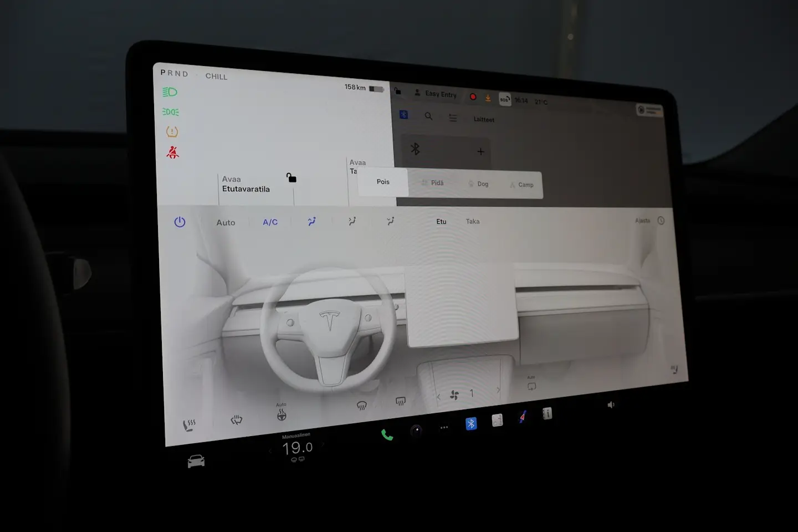Toggle the Auto air recirculation icon
Screen dimensions: 798x532
coord(531,384)
